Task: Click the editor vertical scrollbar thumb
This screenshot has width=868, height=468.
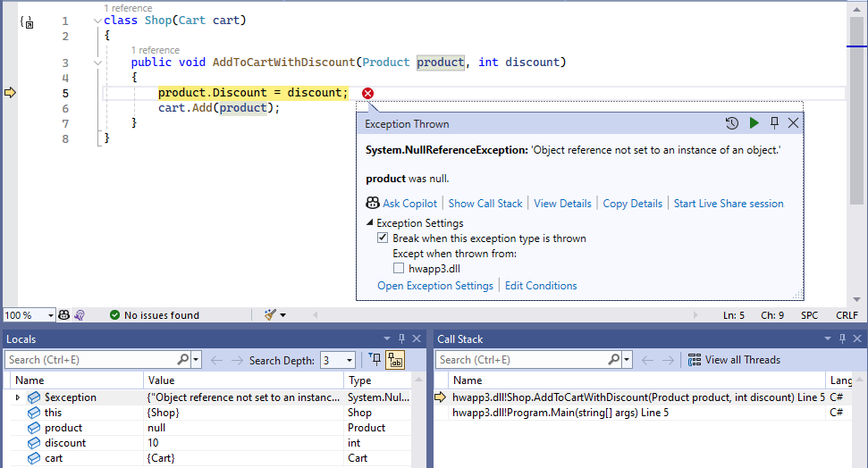Action: pos(857,111)
